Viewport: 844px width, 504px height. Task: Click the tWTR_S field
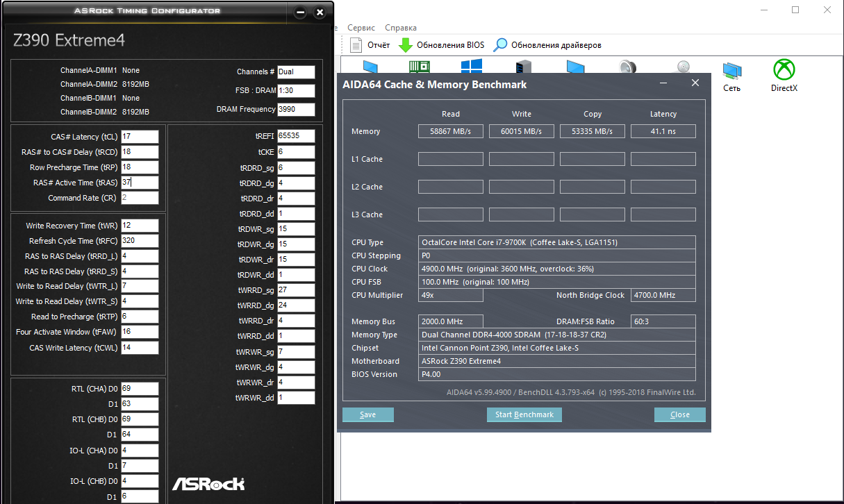pos(140,301)
